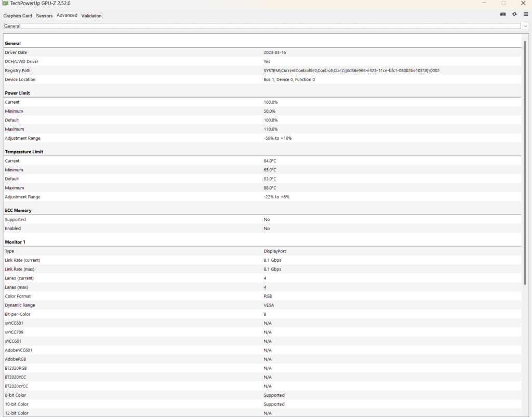Image resolution: width=532 pixels, height=417 pixels.
Task: Click the Bit-per-Color label
Action: point(18,314)
